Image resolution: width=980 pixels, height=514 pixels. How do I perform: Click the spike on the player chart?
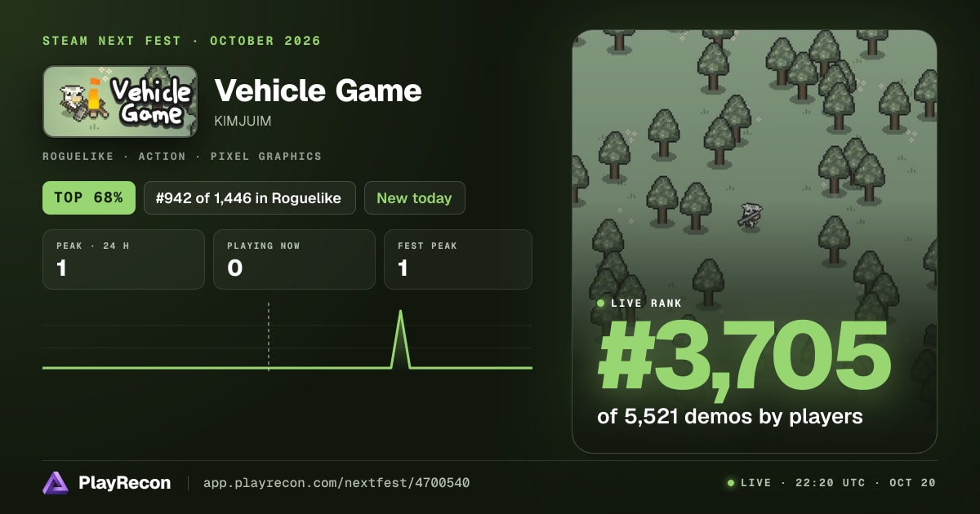point(400,339)
